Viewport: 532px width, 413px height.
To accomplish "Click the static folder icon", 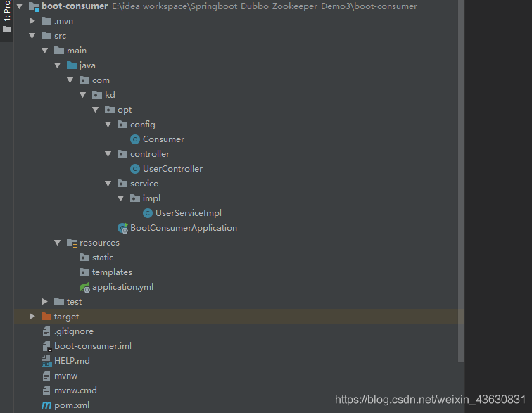I will 84,258.
